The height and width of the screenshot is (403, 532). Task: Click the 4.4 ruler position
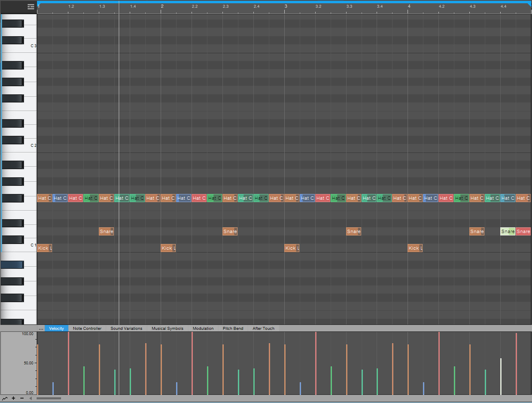[x=503, y=7]
